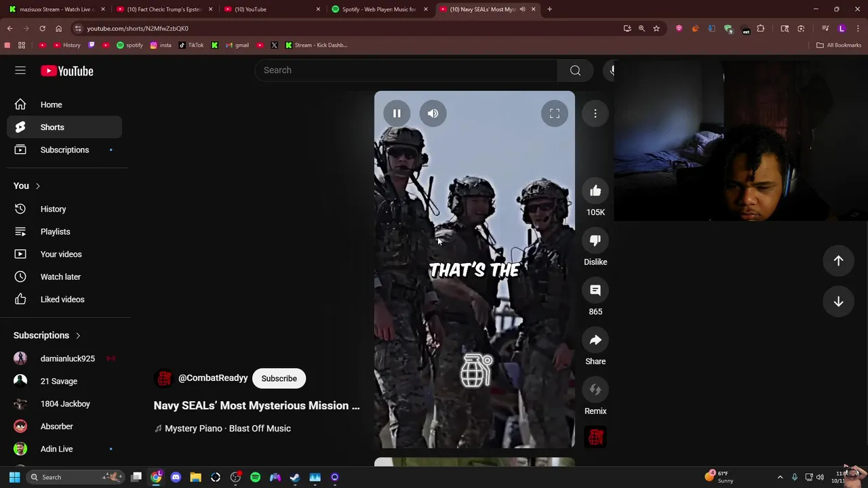Viewport: 868px width, 488px height.
Task: Open the History bookmark
Action: tap(66, 45)
